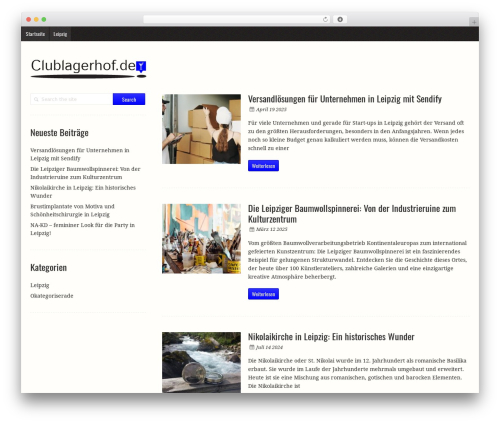Click the paint brushes article thumbnail
Image resolution: width=500 pixels, height=423 pixels.
(x=201, y=239)
